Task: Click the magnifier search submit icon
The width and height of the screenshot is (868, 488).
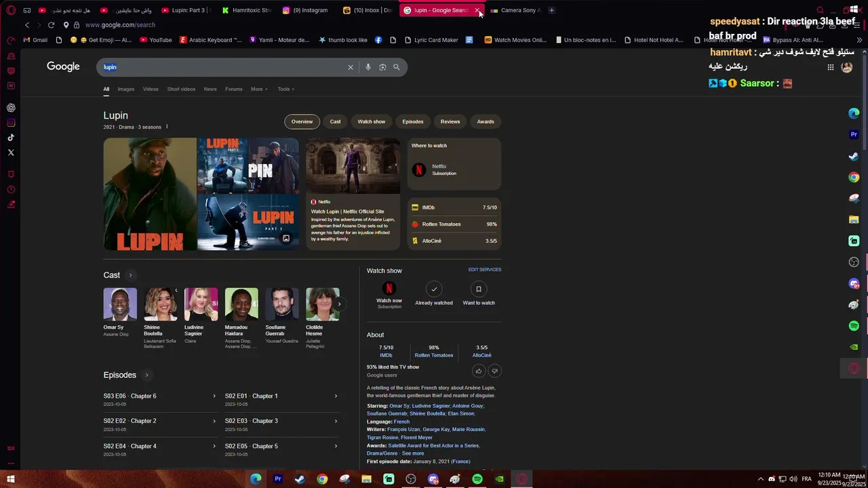Action: coord(397,67)
